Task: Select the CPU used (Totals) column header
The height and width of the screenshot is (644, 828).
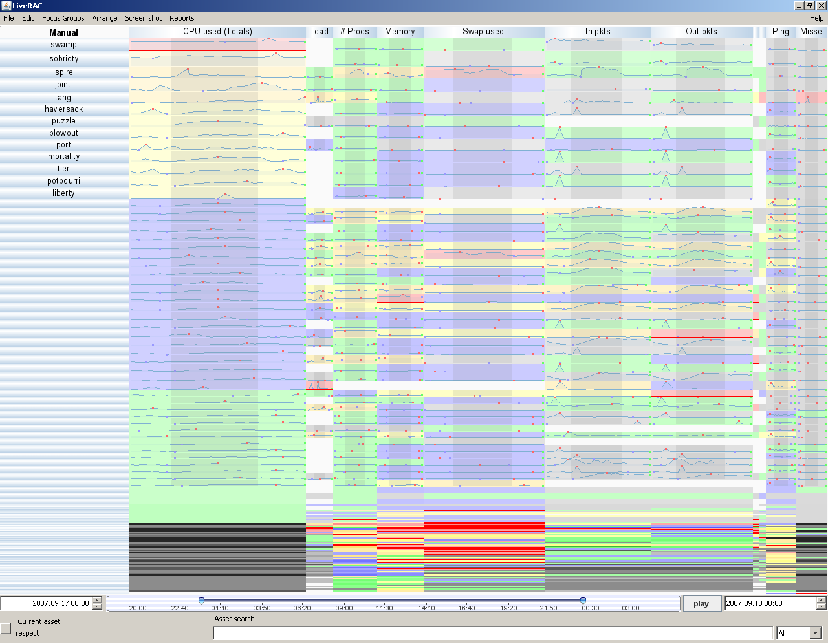Action: click(x=217, y=31)
